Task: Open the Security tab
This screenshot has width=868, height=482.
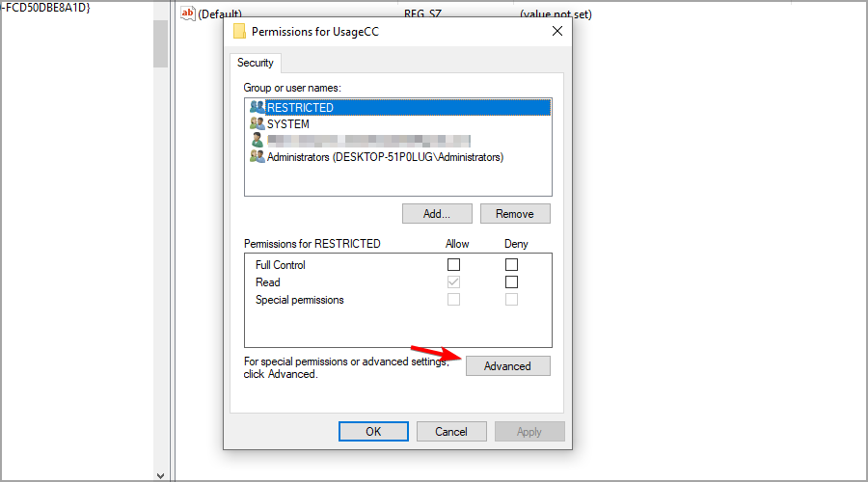Action: click(x=256, y=63)
